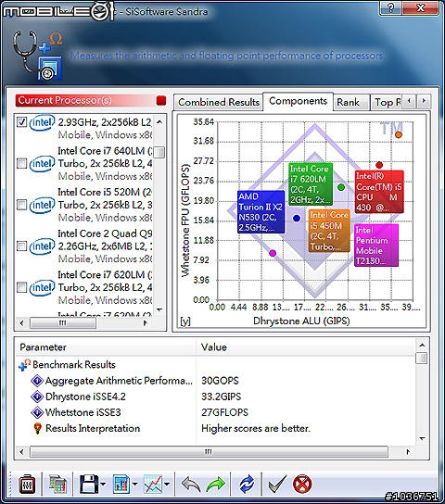Click the bar chart type icon
The image size is (445, 504).
coord(121,484)
